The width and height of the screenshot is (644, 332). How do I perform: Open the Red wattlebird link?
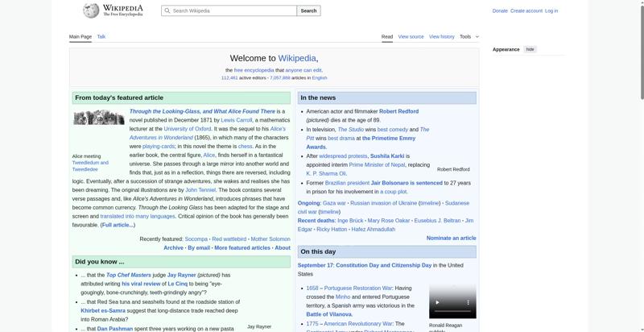coord(229,239)
